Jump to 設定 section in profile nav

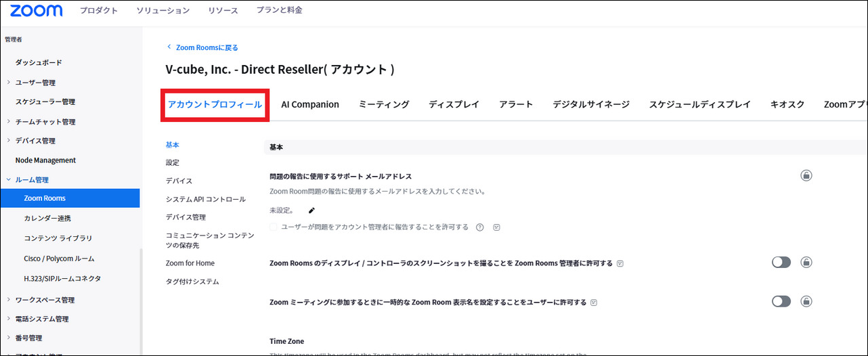(x=173, y=162)
